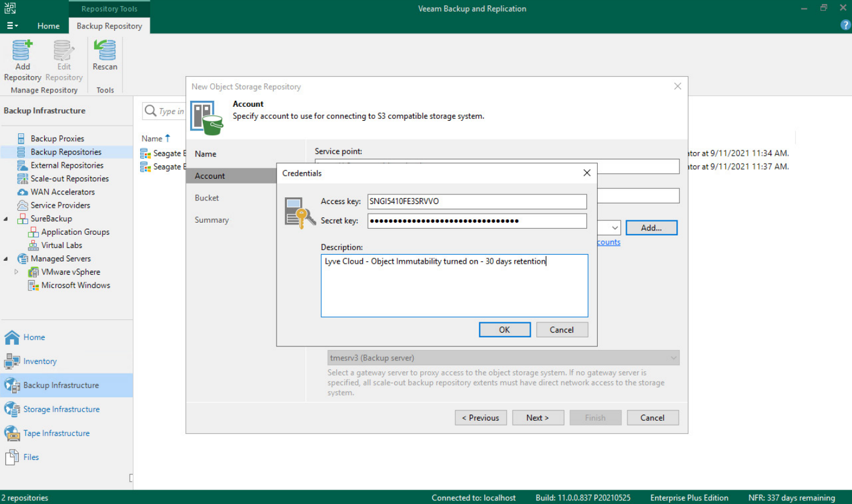The width and height of the screenshot is (852, 504).
Task: Expand the VMware vSphere node
Action: tap(16, 272)
